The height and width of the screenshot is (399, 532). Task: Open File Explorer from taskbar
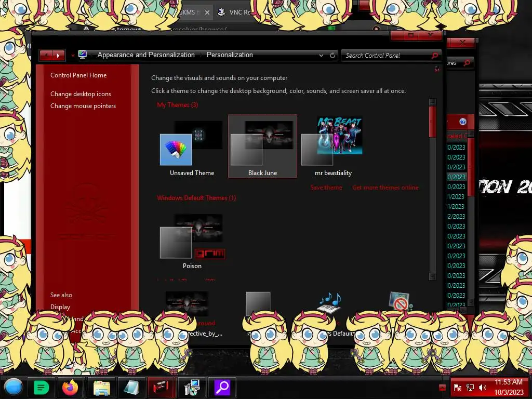click(x=101, y=387)
